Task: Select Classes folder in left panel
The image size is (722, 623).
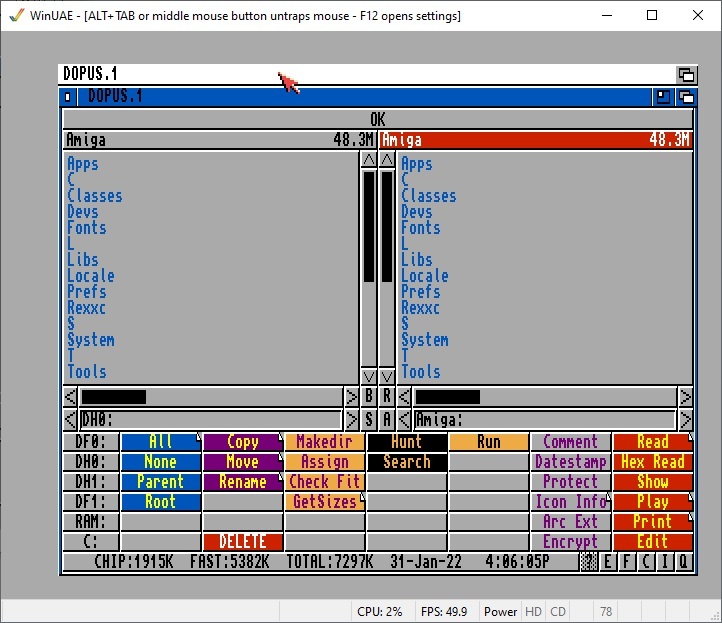Action: click(95, 196)
